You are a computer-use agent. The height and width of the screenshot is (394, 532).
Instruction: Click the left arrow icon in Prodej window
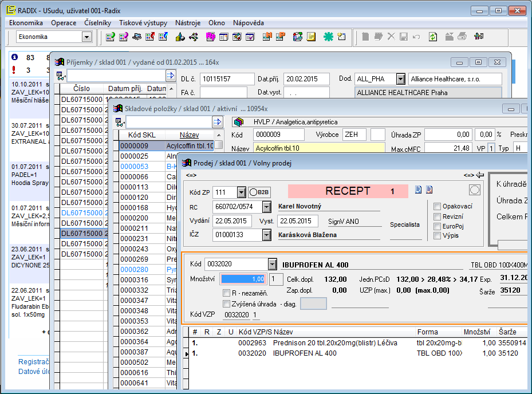coord(480,175)
